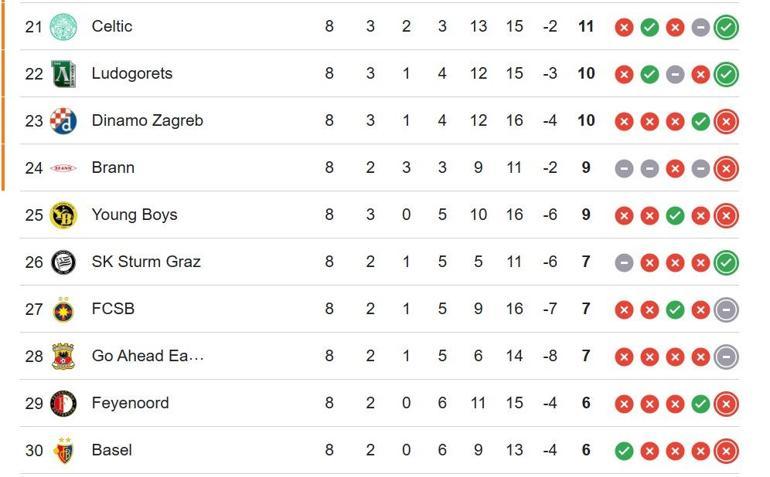Open the Dinamo Zagreb team name link
The image size is (770, 477).
[147, 121]
